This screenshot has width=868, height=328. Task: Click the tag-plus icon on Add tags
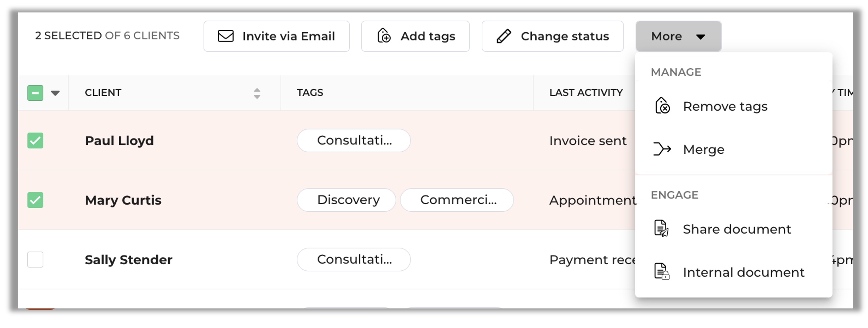(x=384, y=36)
